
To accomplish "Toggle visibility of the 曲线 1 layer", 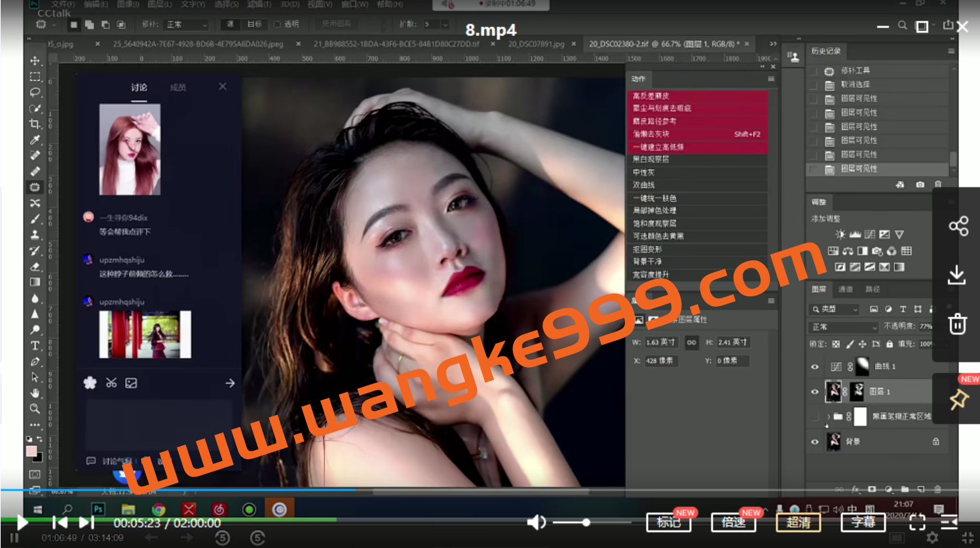I will (814, 366).
